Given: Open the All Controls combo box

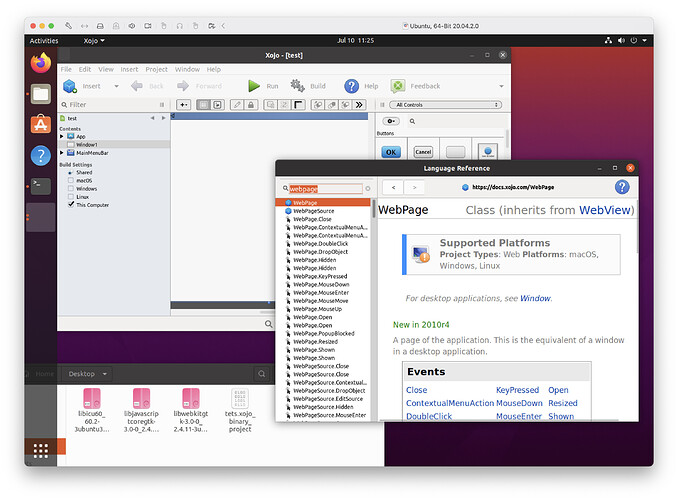Looking at the screenshot, I should click(446, 105).
